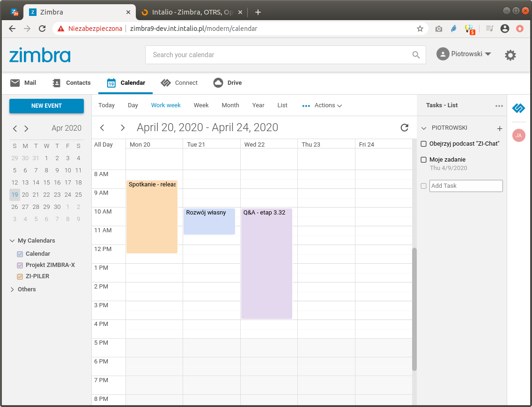Open the Connect tab

(179, 83)
